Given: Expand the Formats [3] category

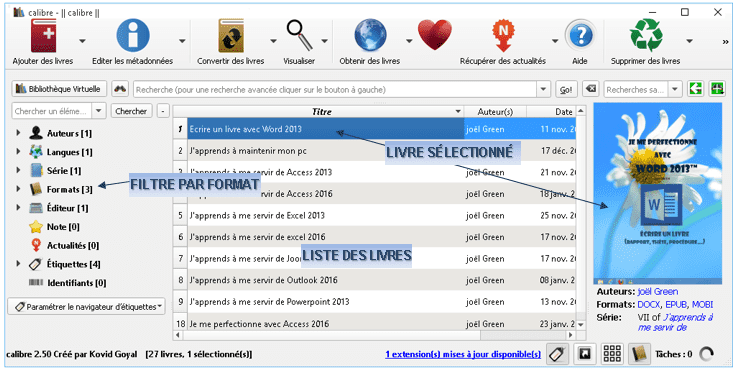Looking at the screenshot, I should point(18,189).
